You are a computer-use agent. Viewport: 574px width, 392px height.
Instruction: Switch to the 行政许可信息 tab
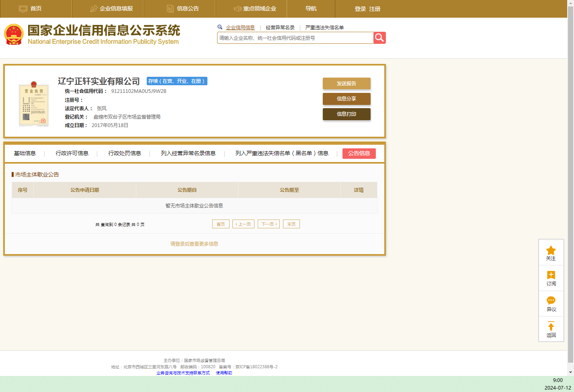coord(72,153)
